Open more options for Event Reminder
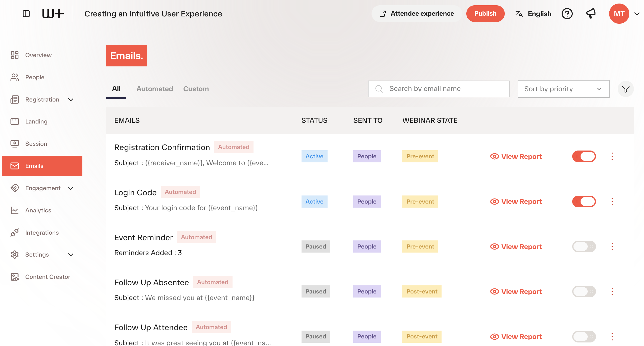644x346 pixels. 612,246
